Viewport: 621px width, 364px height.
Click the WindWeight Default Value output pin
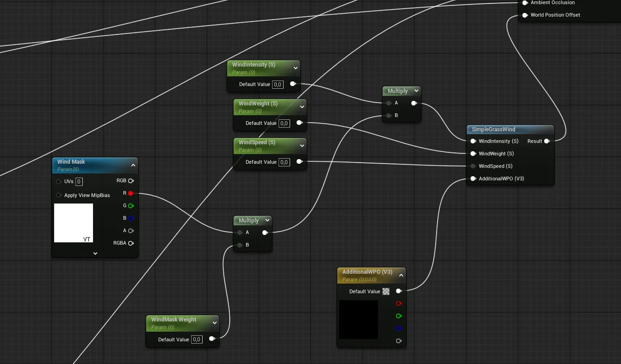299,123
